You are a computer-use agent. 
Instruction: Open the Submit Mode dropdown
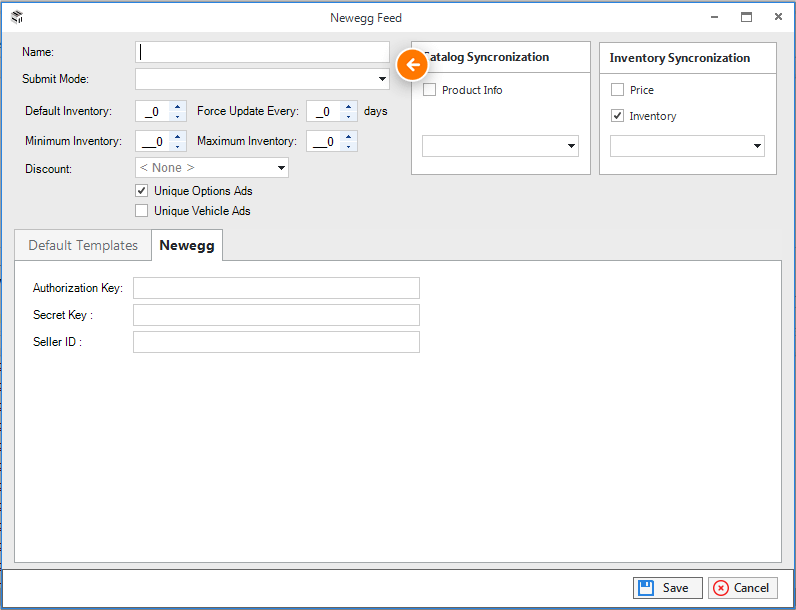[262, 79]
